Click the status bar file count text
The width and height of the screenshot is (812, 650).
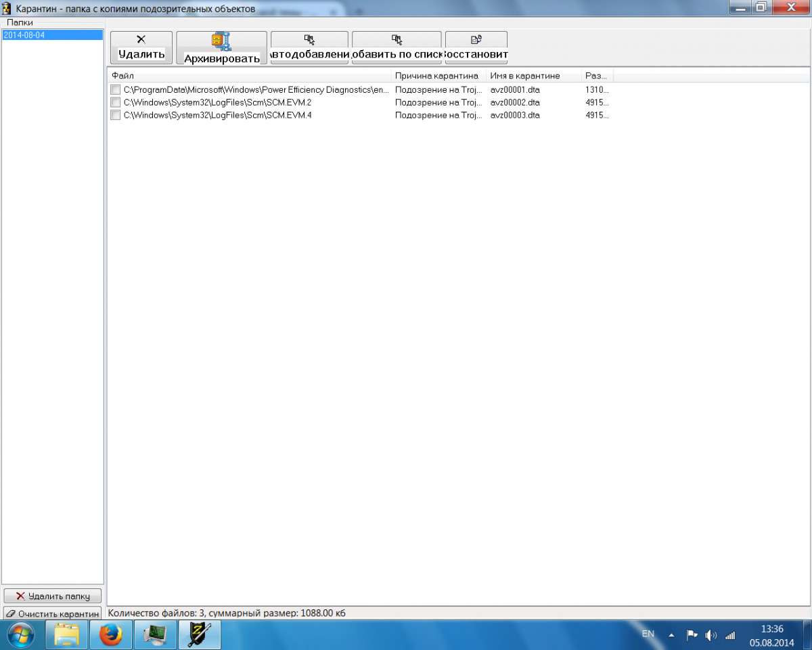pyautogui.click(x=227, y=613)
